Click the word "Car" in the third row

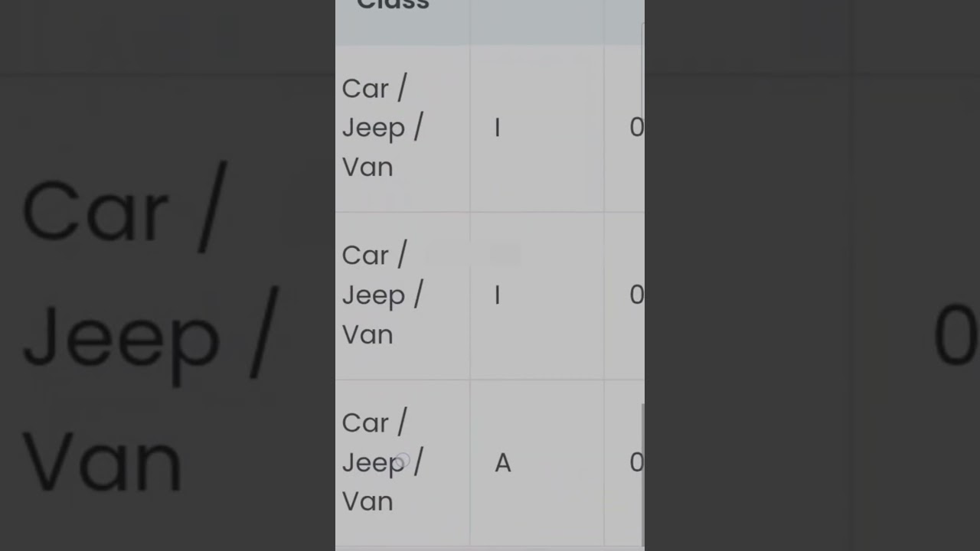point(365,422)
